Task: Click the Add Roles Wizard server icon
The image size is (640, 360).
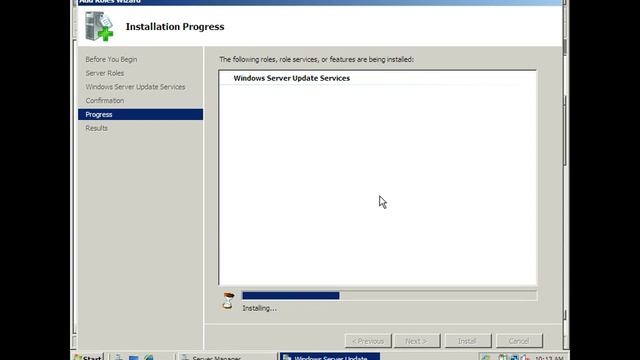Action: pos(99,26)
